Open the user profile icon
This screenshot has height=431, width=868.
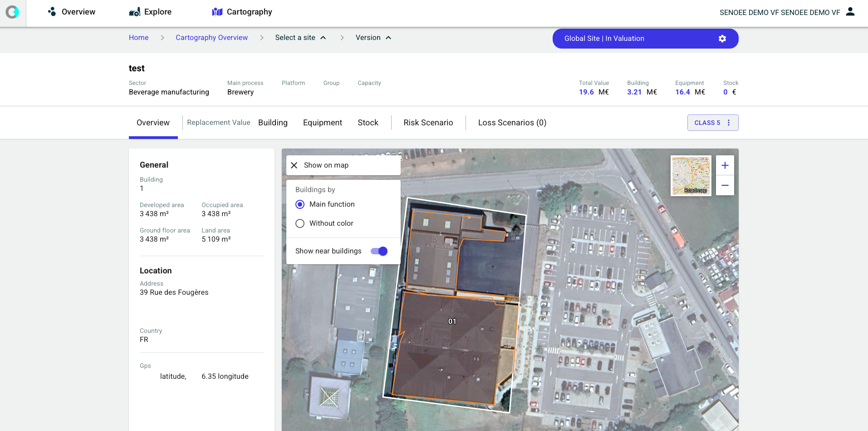tap(850, 12)
